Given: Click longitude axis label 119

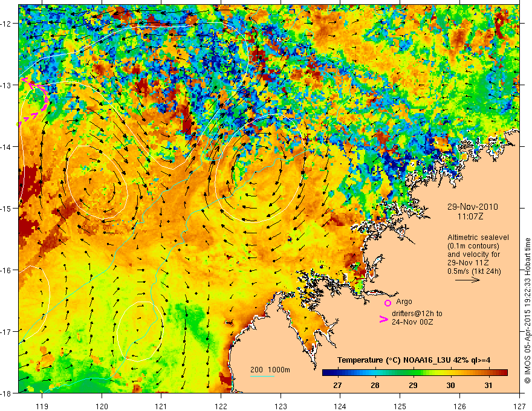Looking at the screenshot, I should pyautogui.click(x=42, y=407).
